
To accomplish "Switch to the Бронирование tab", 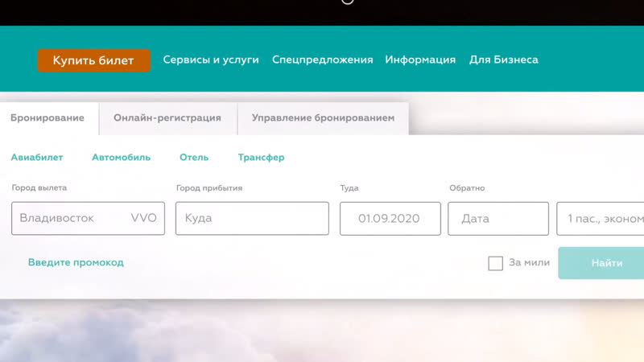I will point(47,118).
